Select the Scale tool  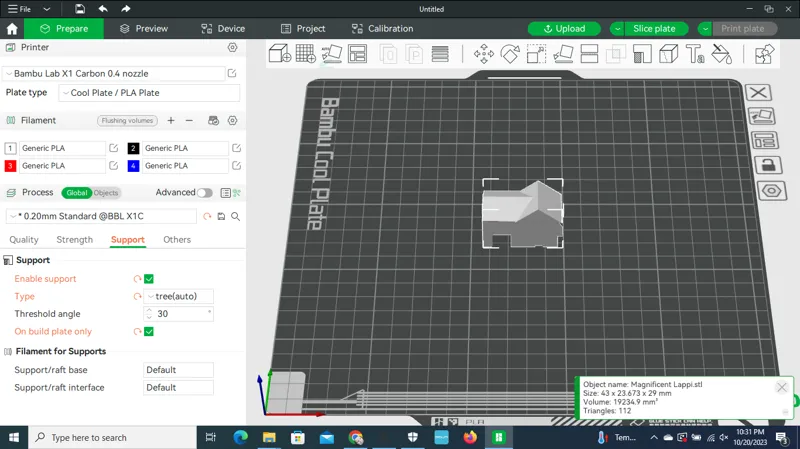pyautogui.click(x=536, y=54)
